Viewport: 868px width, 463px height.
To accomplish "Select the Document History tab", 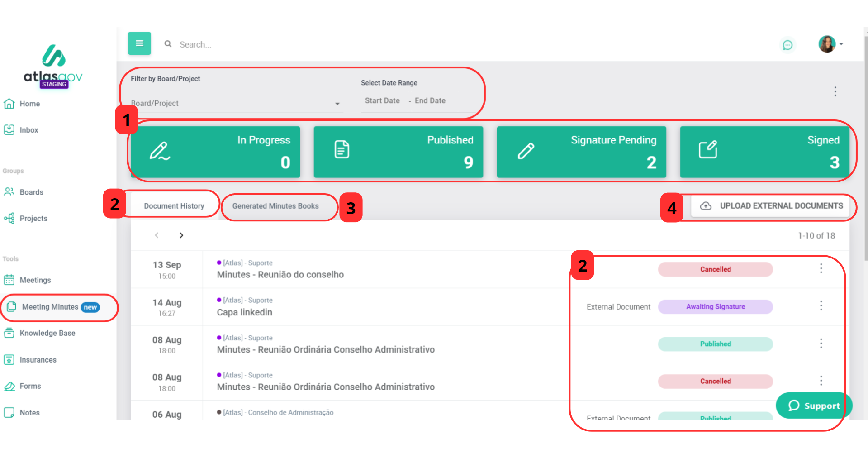I will click(174, 206).
